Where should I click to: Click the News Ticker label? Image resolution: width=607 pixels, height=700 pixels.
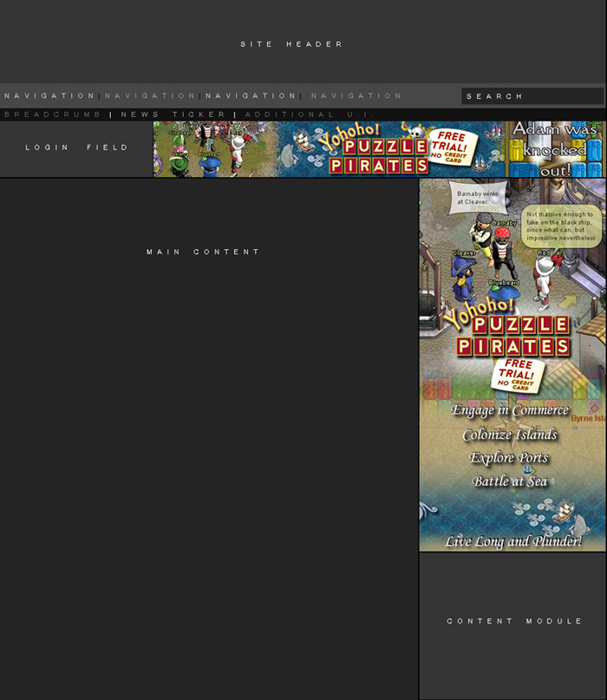point(173,114)
